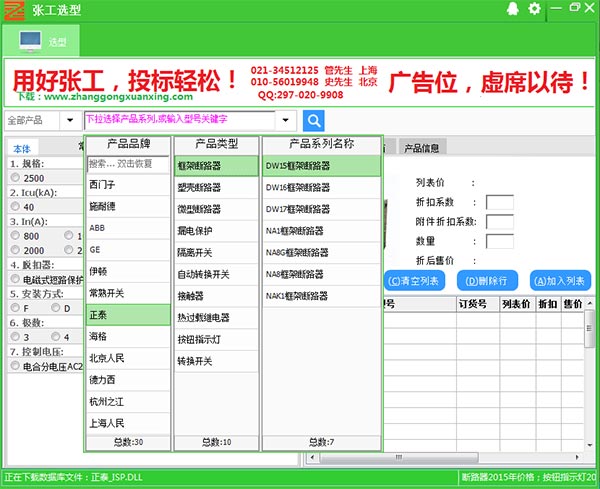
Task: Select 电合分电压 control voltage radio
Action: point(15,365)
